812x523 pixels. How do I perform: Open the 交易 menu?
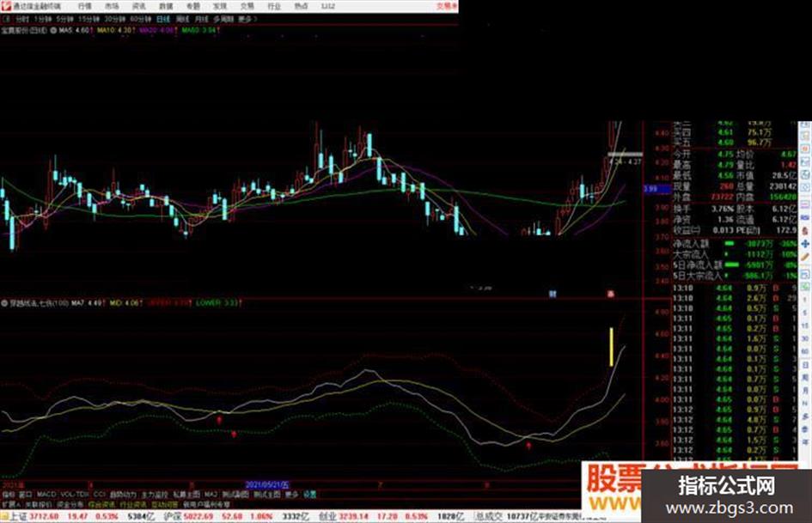coord(247,6)
